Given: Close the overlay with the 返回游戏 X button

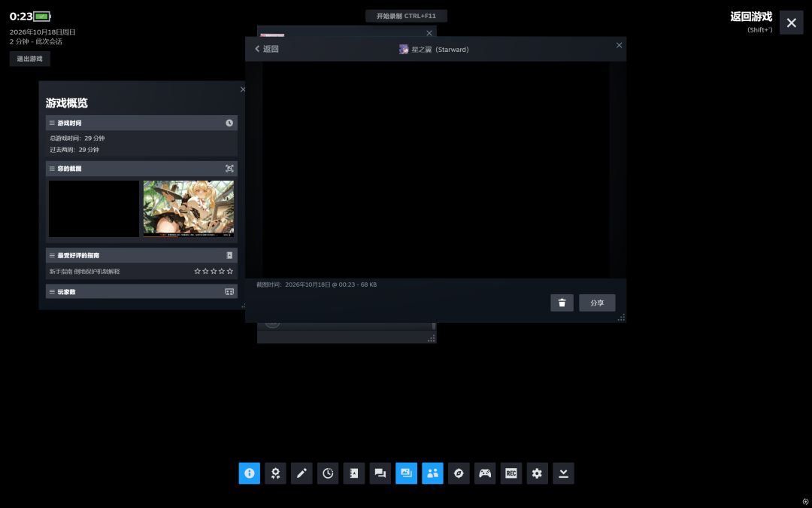Looking at the screenshot, I should (x=791, y=23).
